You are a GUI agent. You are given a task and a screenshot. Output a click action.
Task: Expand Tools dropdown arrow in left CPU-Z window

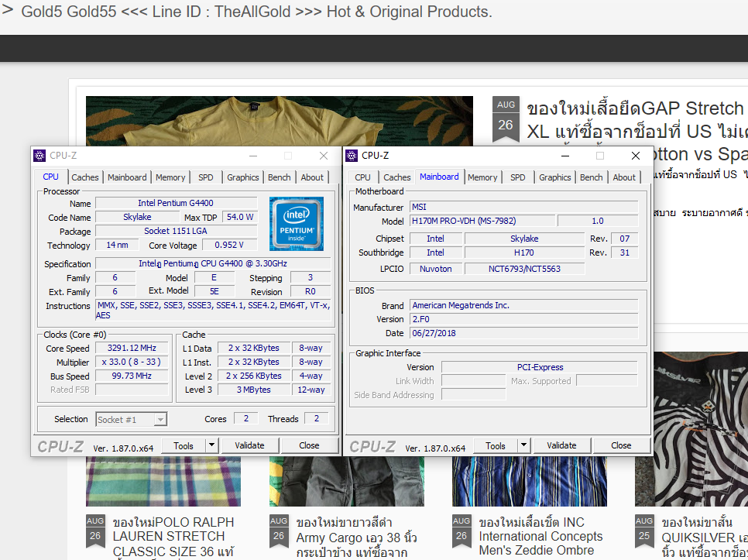point(212,445)
